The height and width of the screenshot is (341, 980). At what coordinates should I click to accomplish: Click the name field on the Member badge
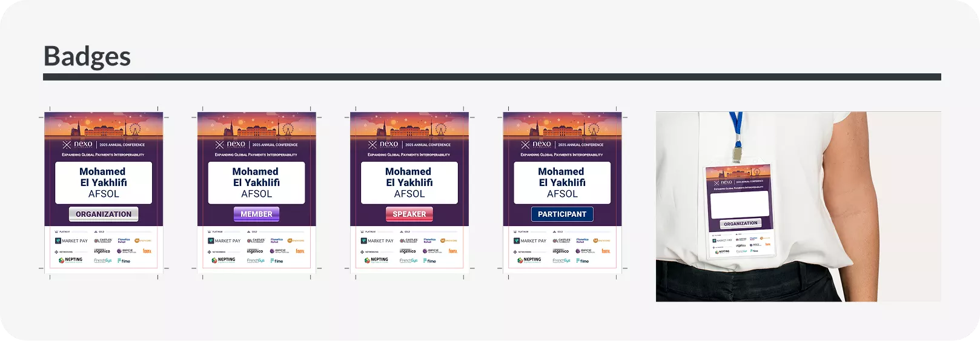pyautogui.click(x=256, y=182)
